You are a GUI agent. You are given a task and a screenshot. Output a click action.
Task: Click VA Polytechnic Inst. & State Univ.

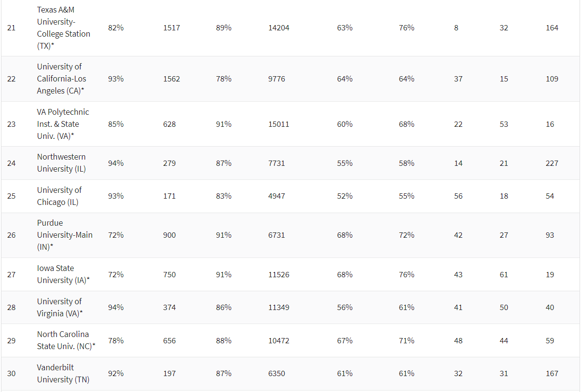[x=63, y=124]
